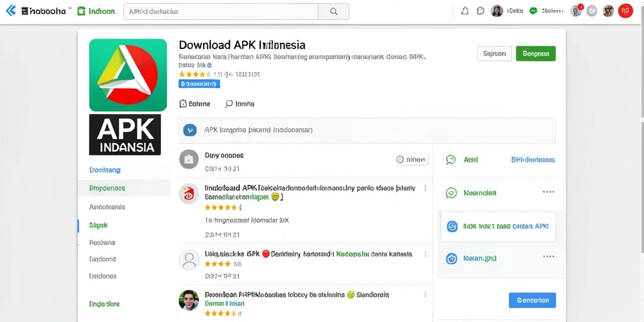Click the red avatar of first review
Image resolution: width=644 pixels, height=322 pixels.
coord(189,194)
